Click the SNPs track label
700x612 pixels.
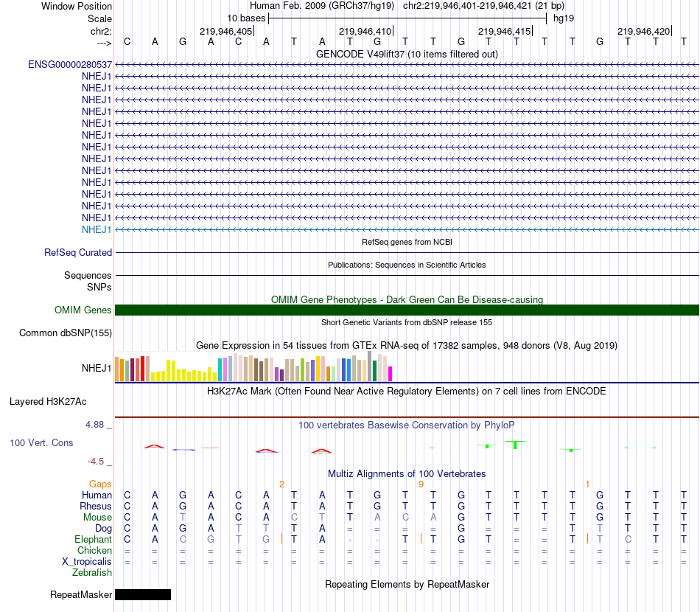(99, 288)
